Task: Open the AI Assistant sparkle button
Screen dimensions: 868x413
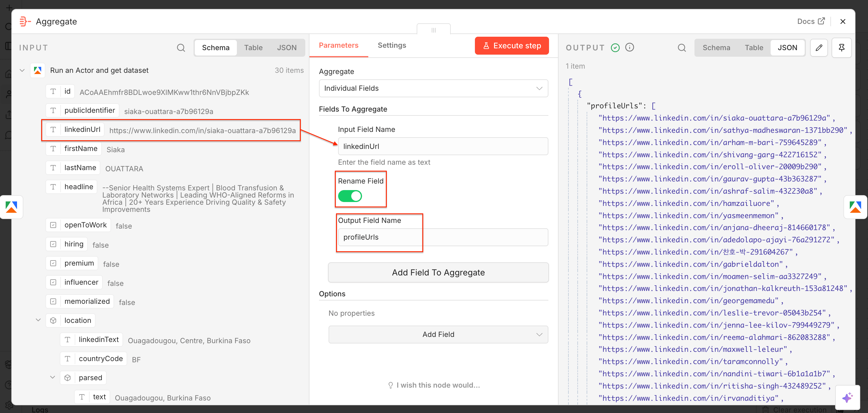Action: [848, 397]
